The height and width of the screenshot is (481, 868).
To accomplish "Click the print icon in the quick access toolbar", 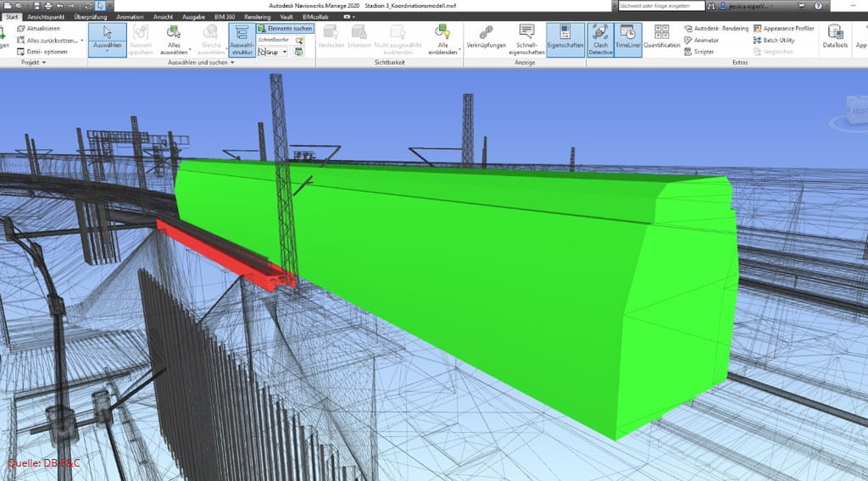I will (x=47, y=6).
